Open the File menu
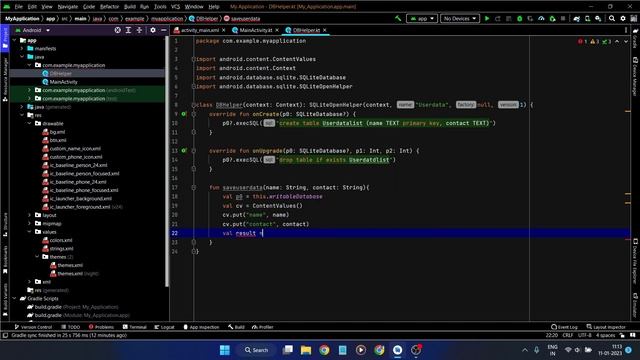This screenshot has height=360, width=640. 19,7
